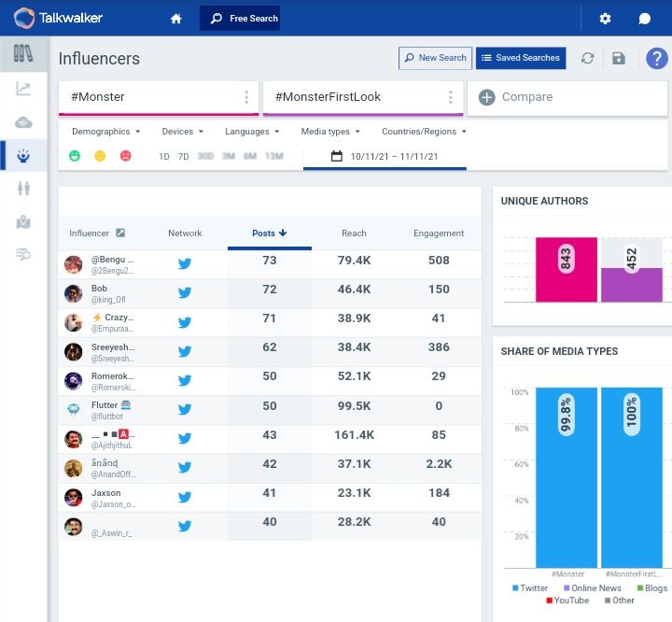The height and width of the screenshot is (622, 672).
Task: Click the Twitter icon in Romerok row
Action: (x=184, y=380)
